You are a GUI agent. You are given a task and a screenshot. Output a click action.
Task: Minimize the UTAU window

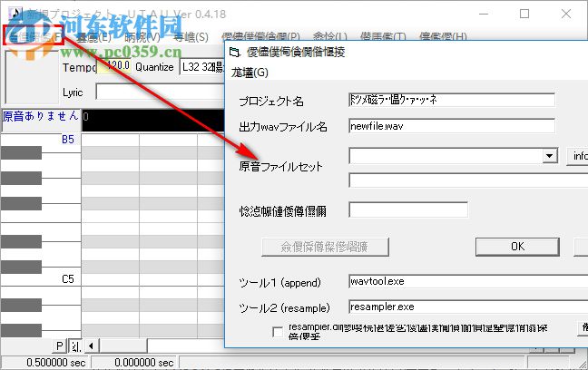484,14
